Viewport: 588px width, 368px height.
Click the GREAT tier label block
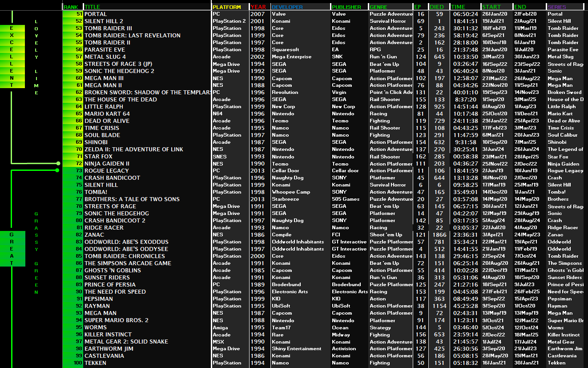click(12, 249)
